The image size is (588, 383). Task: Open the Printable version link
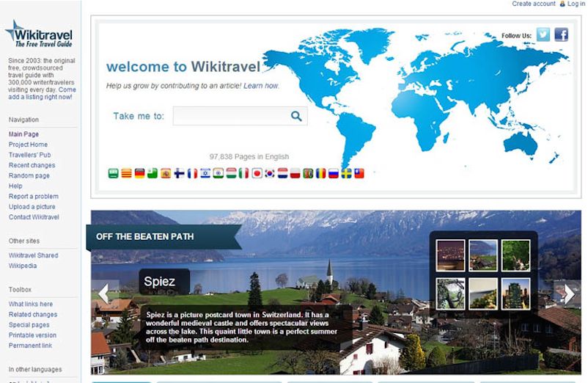click(x=32, y=335)
